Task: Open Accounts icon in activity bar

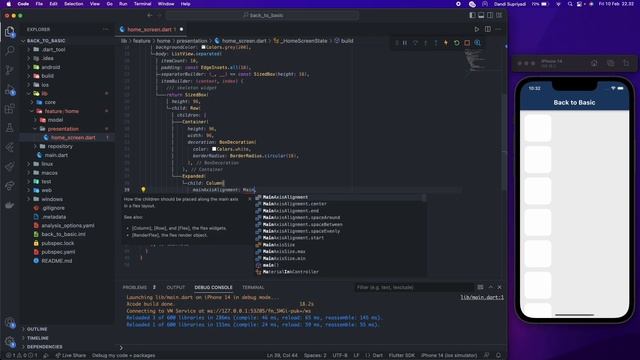Action: point(10,322)
